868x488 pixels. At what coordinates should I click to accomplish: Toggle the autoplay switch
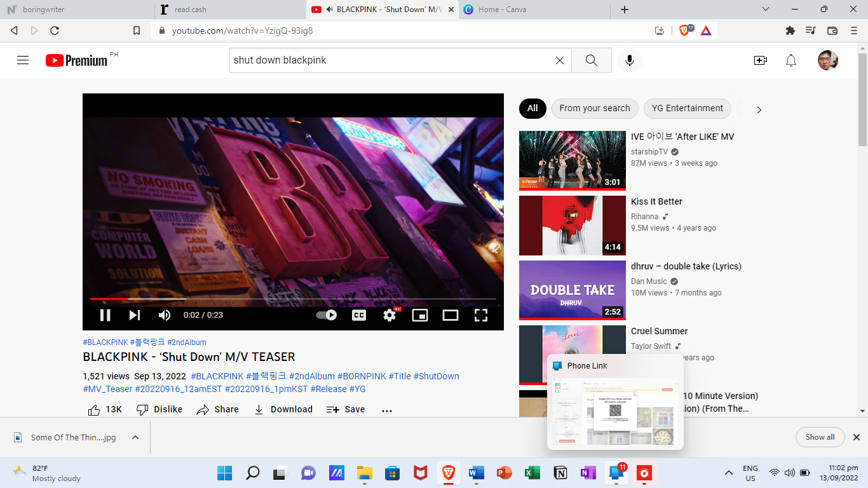[327, 315]
